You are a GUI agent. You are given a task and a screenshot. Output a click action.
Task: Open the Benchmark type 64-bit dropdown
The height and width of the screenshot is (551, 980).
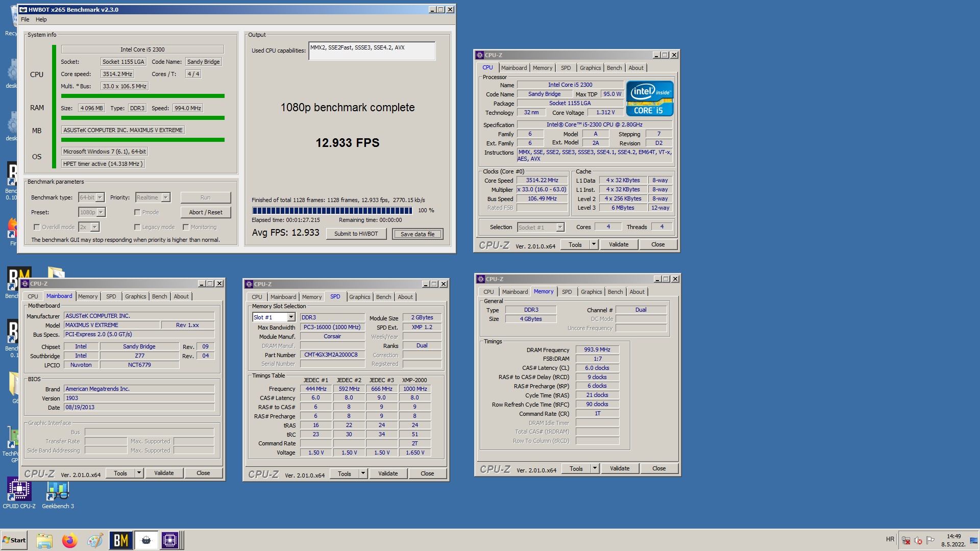tap(100, 197)
